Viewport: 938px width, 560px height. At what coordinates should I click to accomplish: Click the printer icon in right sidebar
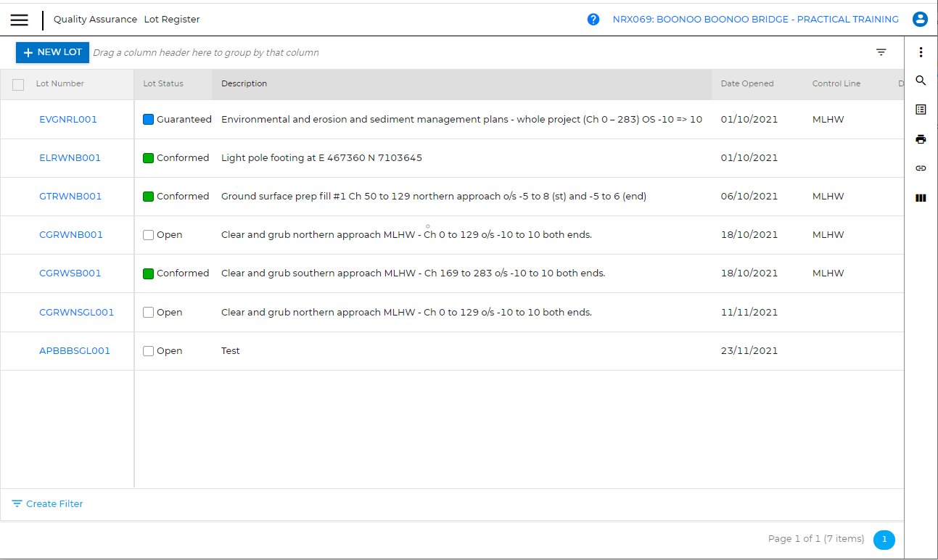(x=921, y=139)
